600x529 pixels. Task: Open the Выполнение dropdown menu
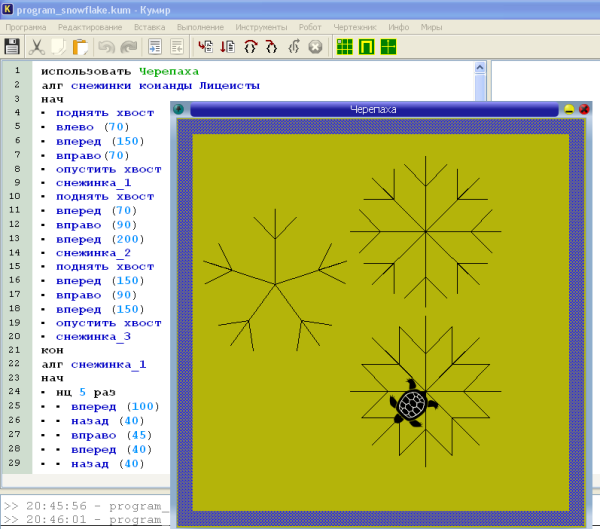coord(199,25)
